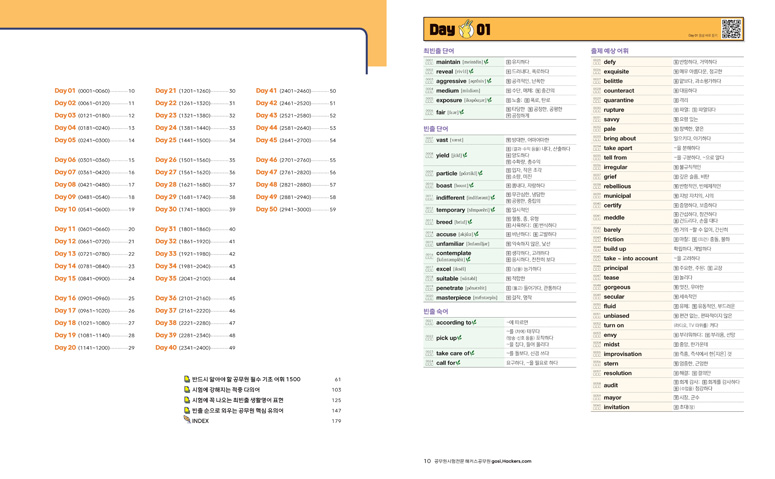Click the leaf icon next to take care of
The height and width of the screenshot is (479, 775).
(472, 353)
